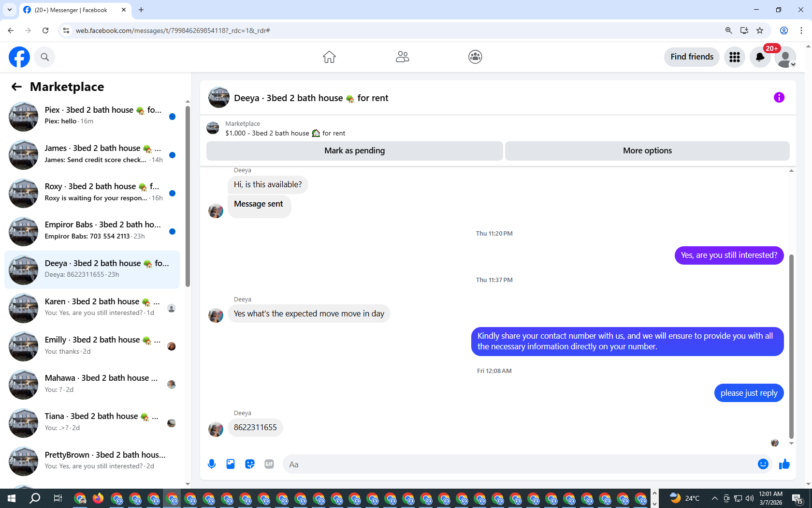Image resolution: width=812 pixels, height=508 pixels.
Task: Open the Piex conversation
Action: (x=92, y=116)
